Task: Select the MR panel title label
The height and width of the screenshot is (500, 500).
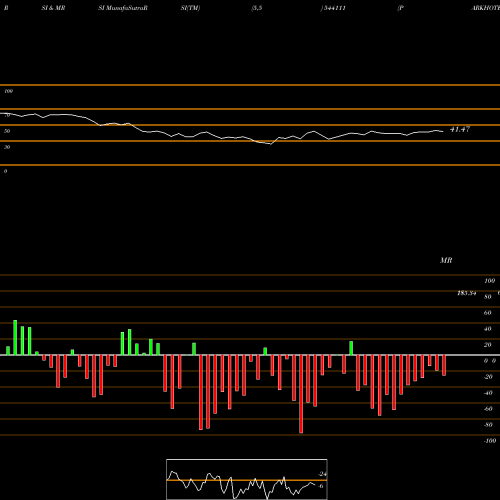Action: (x=446, y=260)
